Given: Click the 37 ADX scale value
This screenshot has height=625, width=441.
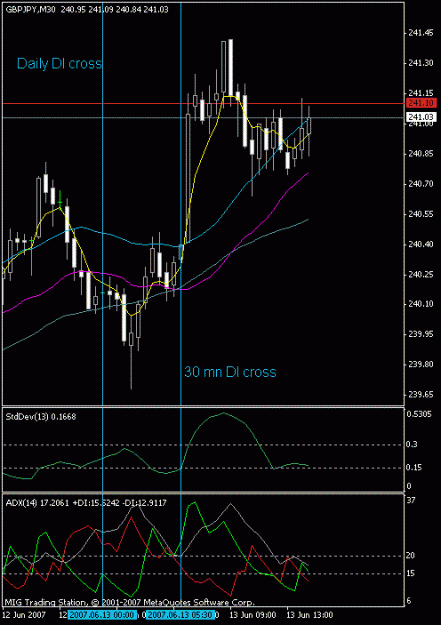Looking at the screenshot, I should pyautogui.click(x=411, y=500).
